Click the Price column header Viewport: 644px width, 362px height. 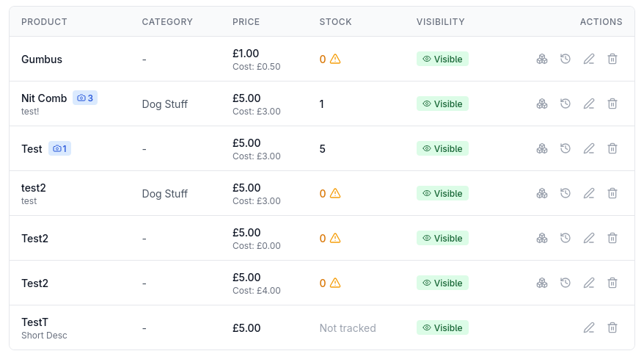[x=246, y=22]
